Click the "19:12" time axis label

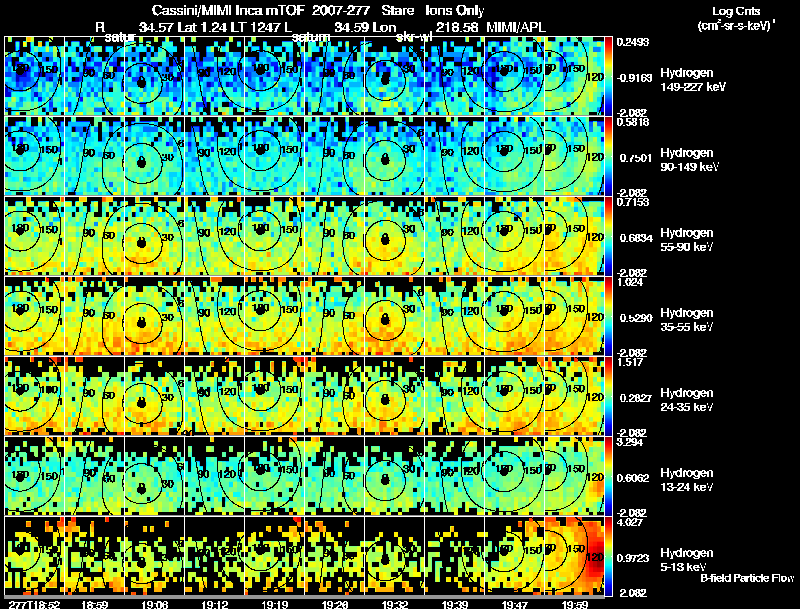point(215,604)
